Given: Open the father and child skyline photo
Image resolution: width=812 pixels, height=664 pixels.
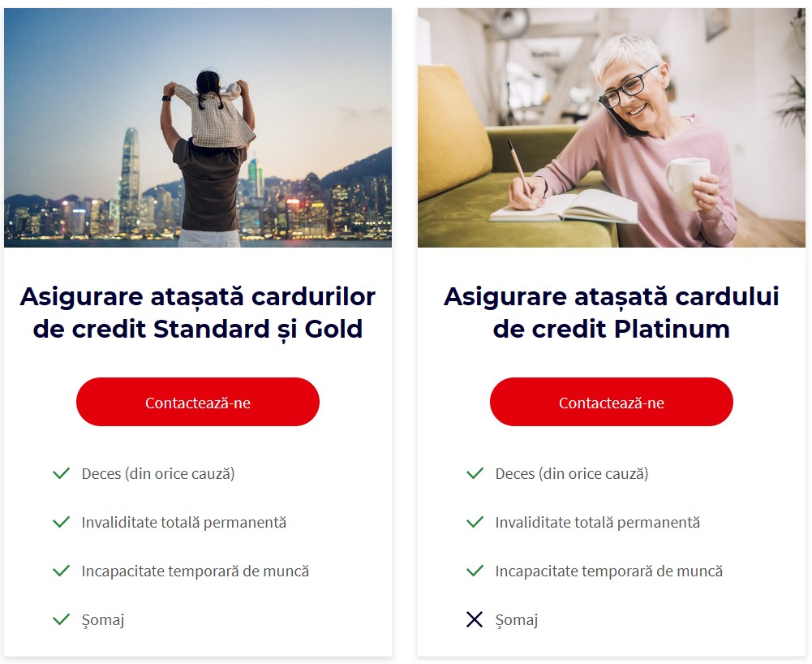Looking at the screenshot, I should (198, 127).
